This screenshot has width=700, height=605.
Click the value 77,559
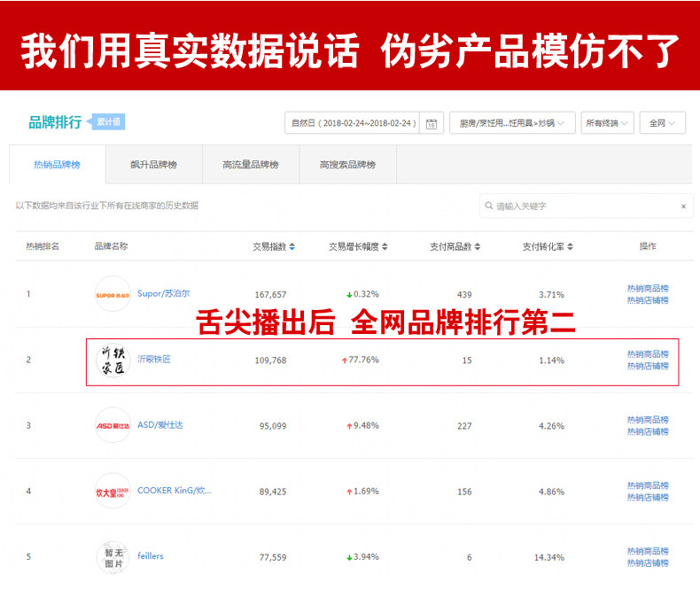coord(273,557)
